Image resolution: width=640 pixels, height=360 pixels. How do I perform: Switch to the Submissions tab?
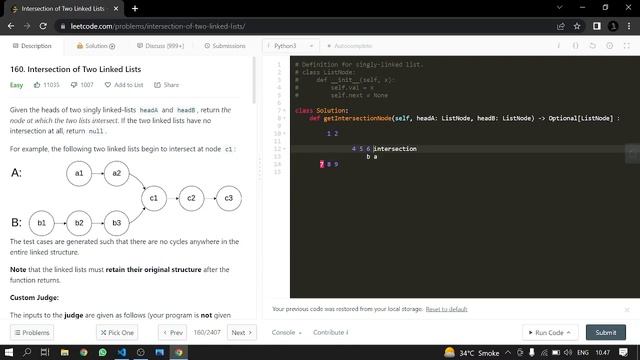coord(225,46)
